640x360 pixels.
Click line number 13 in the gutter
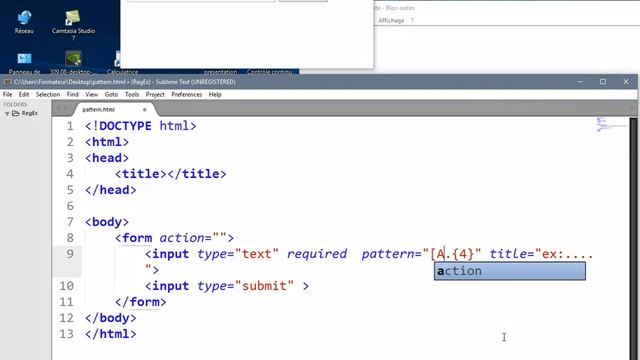(67, 334)
